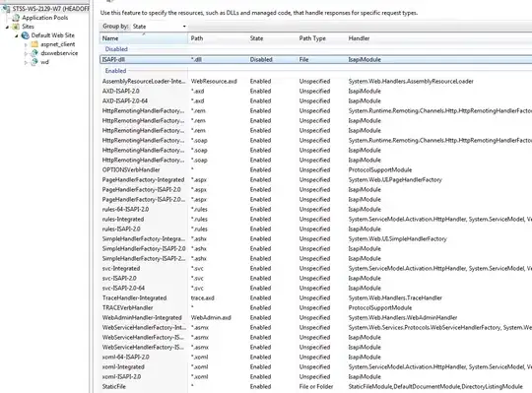The height and width of the screenshot is (393, 532).
Task: Select the WebServiceHandlerFactory-Int... row
Action: point(316,327)
